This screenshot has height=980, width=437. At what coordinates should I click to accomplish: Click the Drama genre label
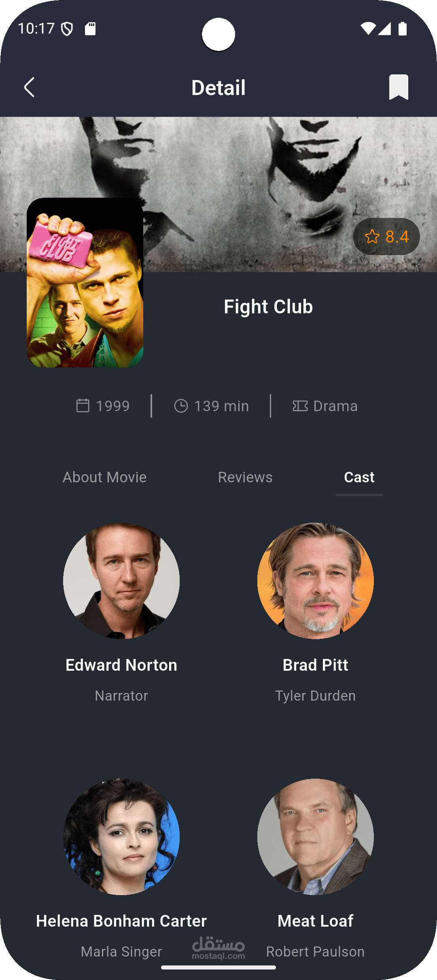335,406
